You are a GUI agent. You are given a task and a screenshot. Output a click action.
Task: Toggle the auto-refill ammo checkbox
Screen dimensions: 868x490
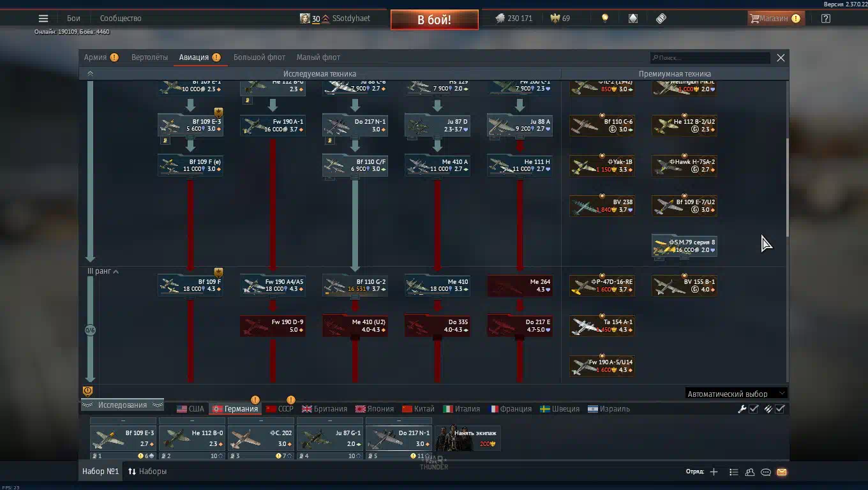coord(780,409)
